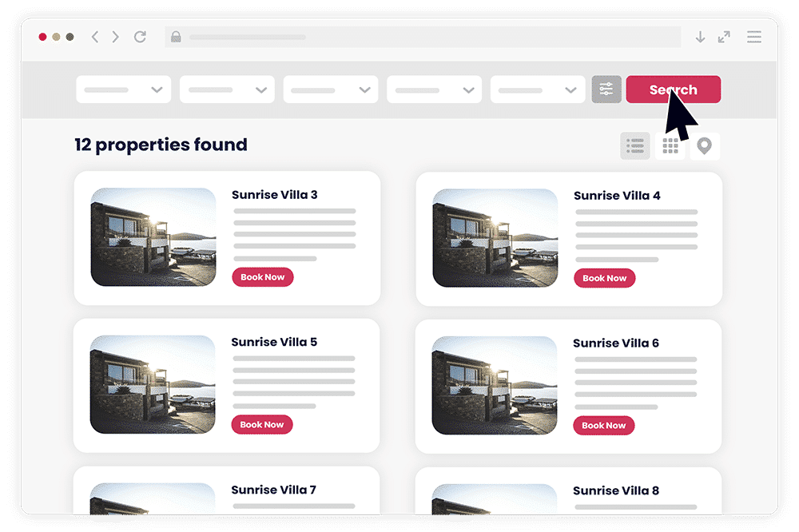Click Book Now for Sunrise Villa 6
This screenshot has width=799, height=532.
[x=604, y=426]
